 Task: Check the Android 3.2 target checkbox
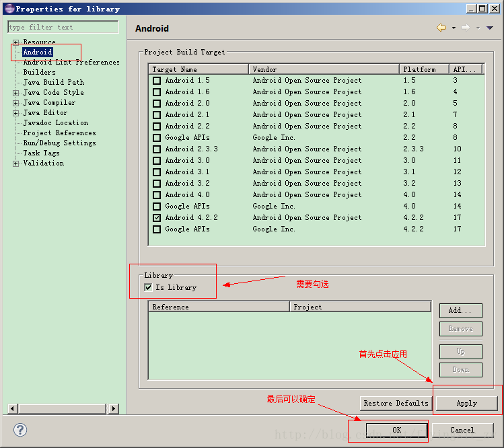click(157, 184)
